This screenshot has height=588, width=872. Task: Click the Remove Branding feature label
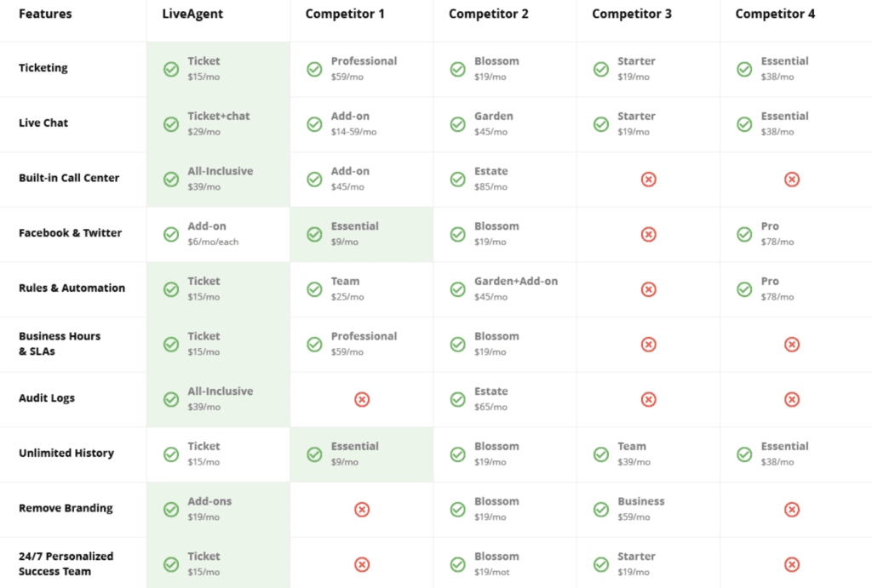pos(66,508)
